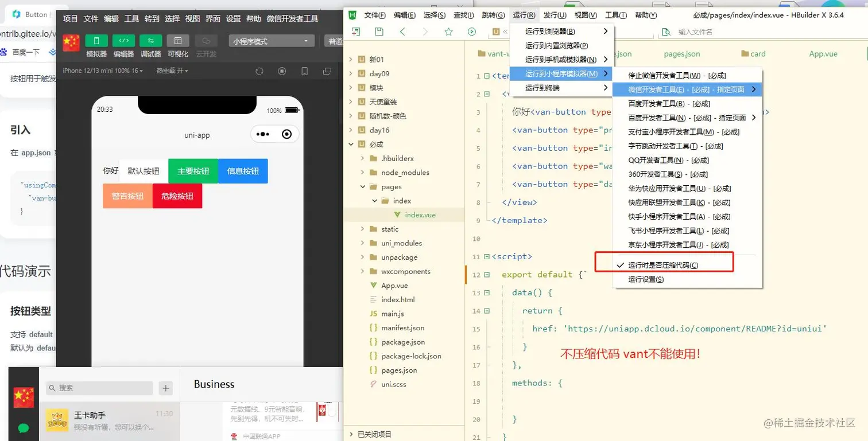The width and height of the screenshot is (868, 441).
Task: Click the phone device icon in simulator bar
Action: pyautogui.click(x=305, y=71)
